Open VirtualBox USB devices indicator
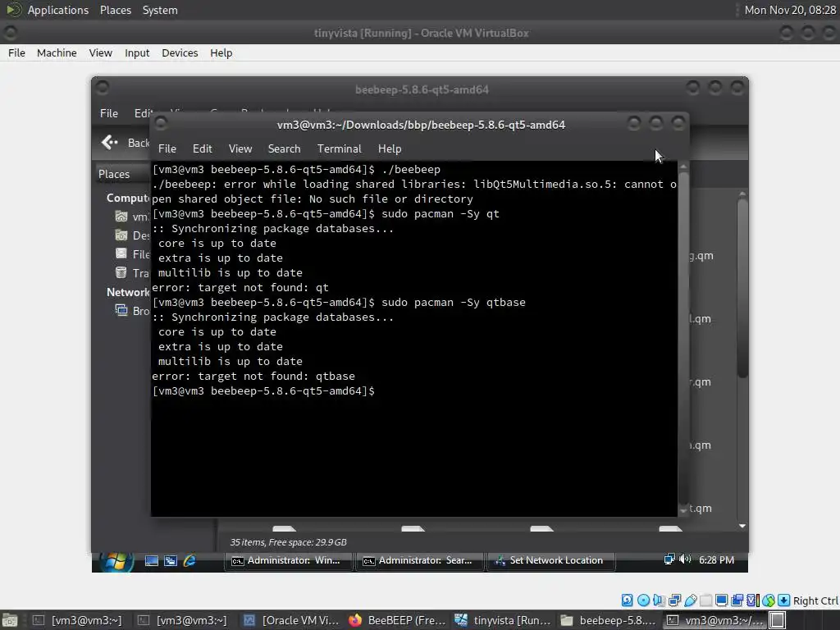 coord(691,600)
